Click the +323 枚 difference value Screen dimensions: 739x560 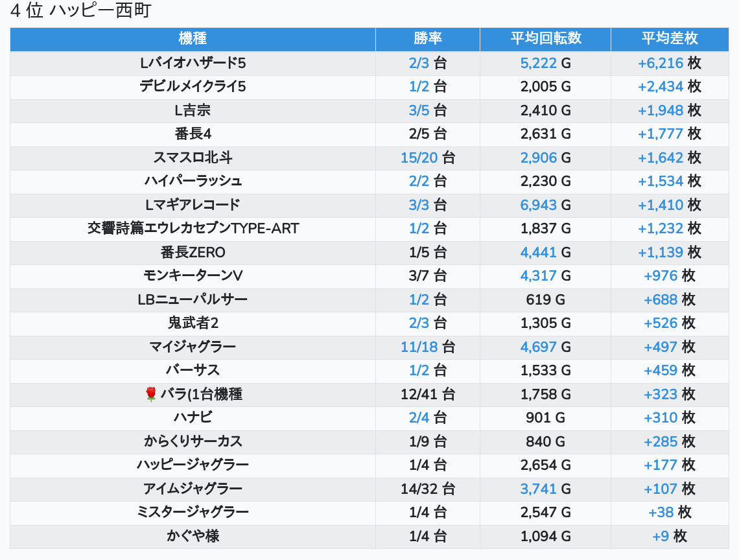pyautogui.click(x=669, y=394)
